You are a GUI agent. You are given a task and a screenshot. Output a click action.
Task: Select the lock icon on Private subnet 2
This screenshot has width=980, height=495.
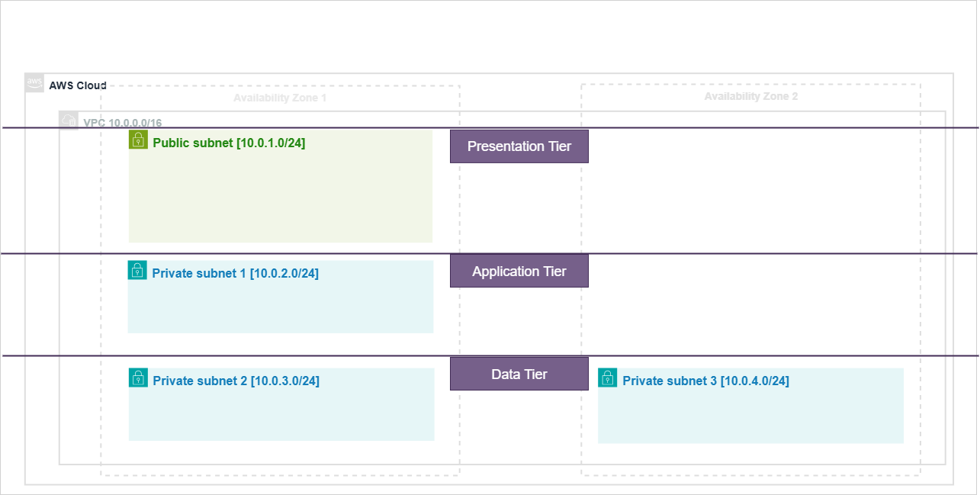coord(138,377)
